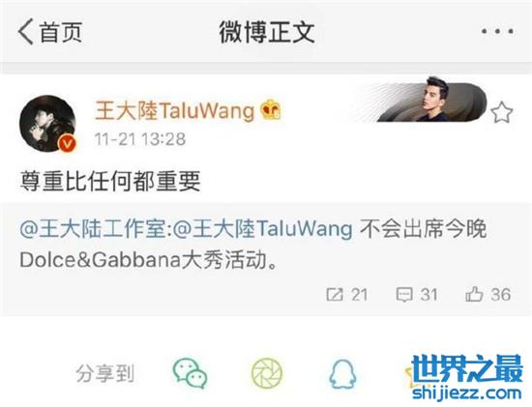Tap the post timestamp 11-21 13:28
Screen dimensions: 532x407
pos(140,139)
